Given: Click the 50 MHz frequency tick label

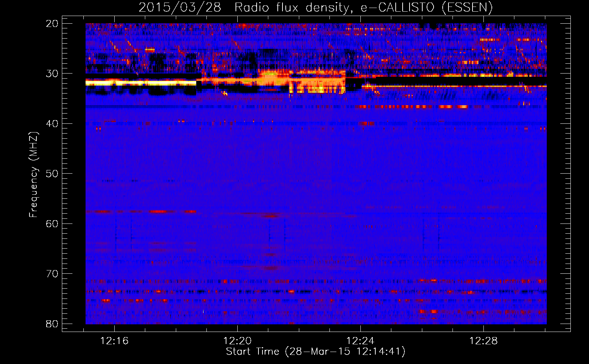Looking at the screenshot, I should point(52,174).
